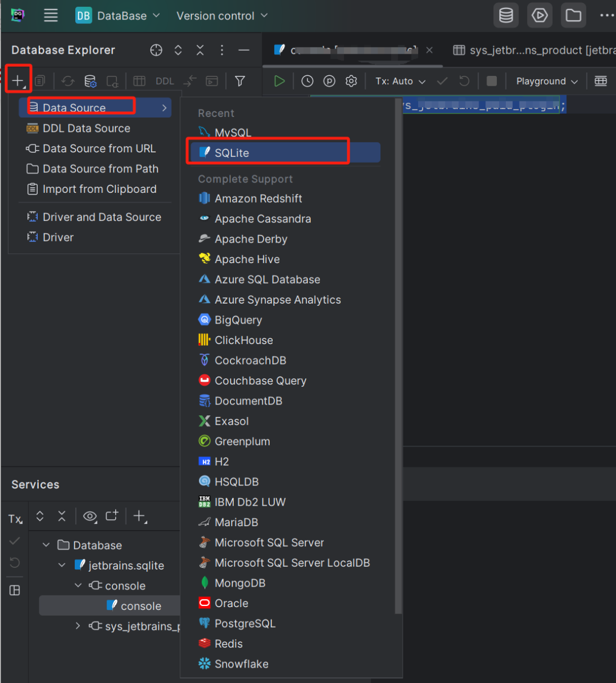Hide the Database Explorer panel
Image resolution: width=616 pixels, height=683 pixels.
(x=244, y=50)
